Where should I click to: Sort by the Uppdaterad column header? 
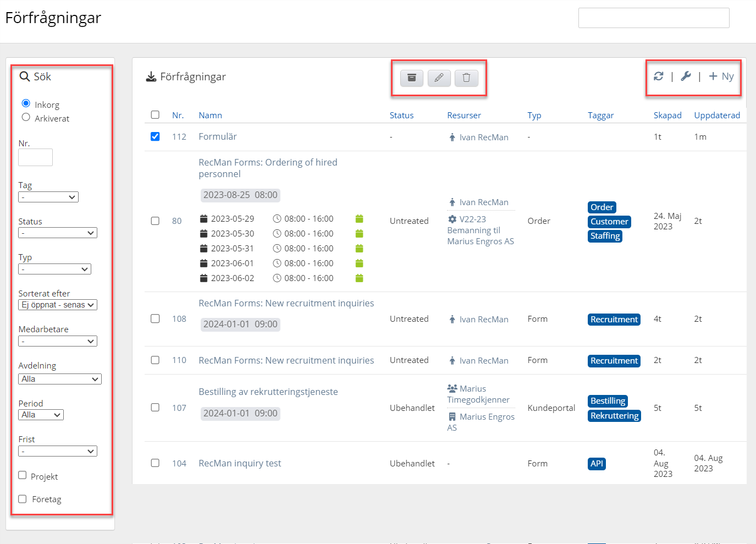point(716,116)
